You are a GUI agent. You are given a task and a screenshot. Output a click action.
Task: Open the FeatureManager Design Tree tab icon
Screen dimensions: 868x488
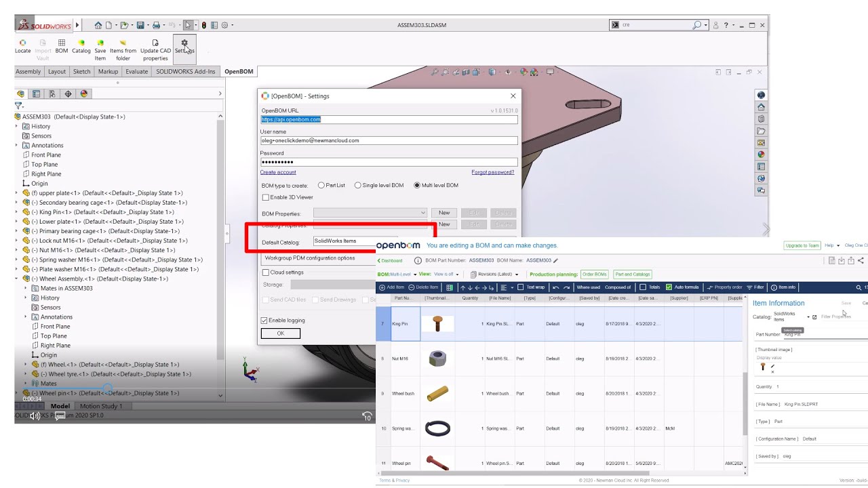pyautogui.click(x=21, y=94)
